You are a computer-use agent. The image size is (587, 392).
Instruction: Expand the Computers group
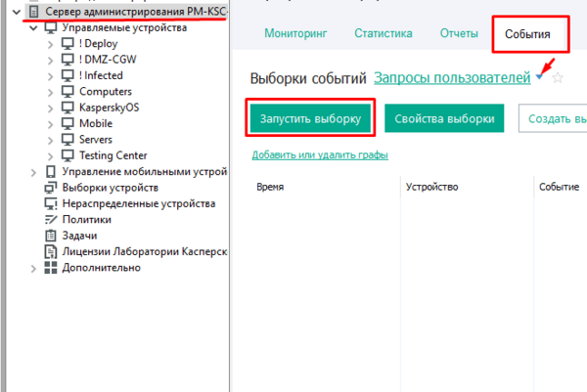[51, 93]
